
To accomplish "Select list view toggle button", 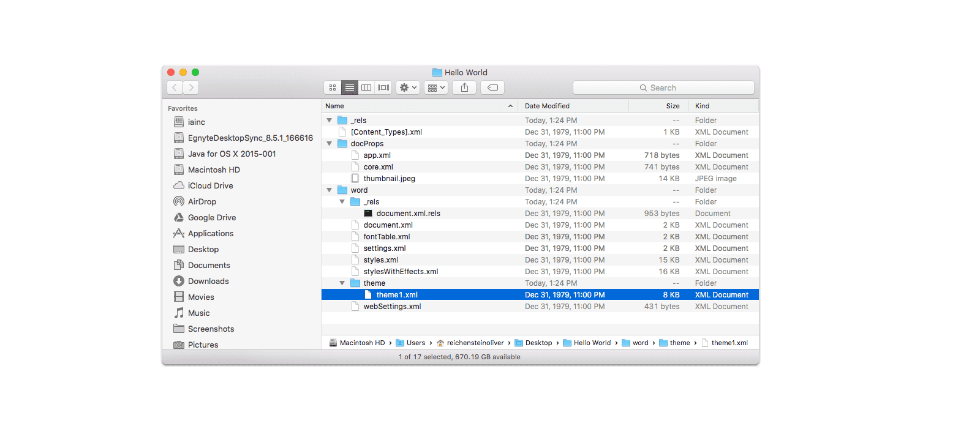I will 349,88.
